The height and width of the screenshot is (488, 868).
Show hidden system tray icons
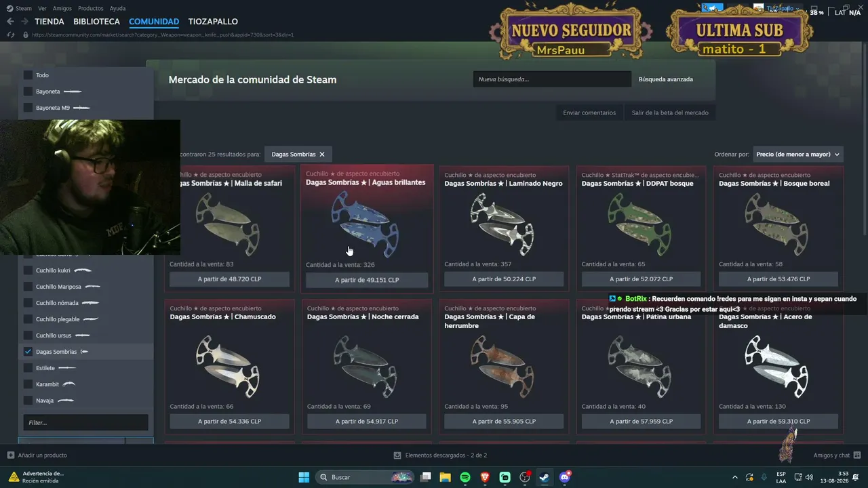735,477
